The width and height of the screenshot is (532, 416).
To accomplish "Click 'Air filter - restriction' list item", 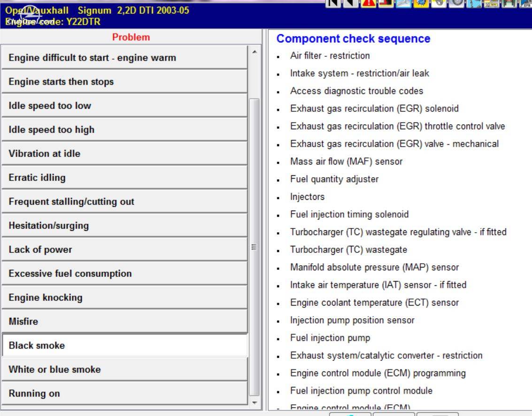I will (x=330, y=55).
